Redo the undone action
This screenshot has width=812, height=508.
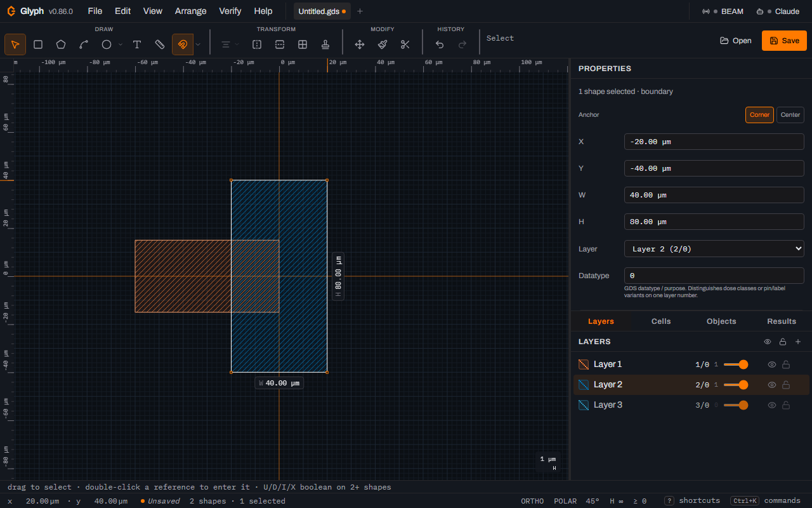[462, 44]
